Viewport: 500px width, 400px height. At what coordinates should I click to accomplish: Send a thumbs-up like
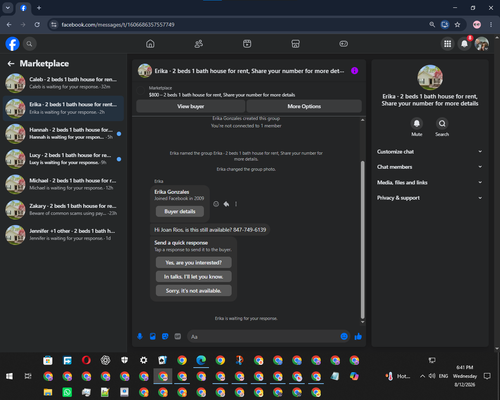(358, 336)
